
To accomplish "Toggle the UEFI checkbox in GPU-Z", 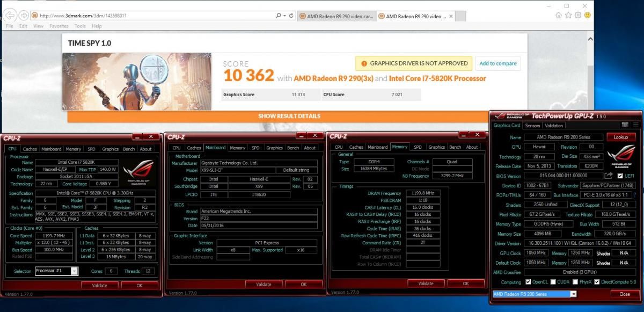I will pyautogui.click(x=620, y=176).
